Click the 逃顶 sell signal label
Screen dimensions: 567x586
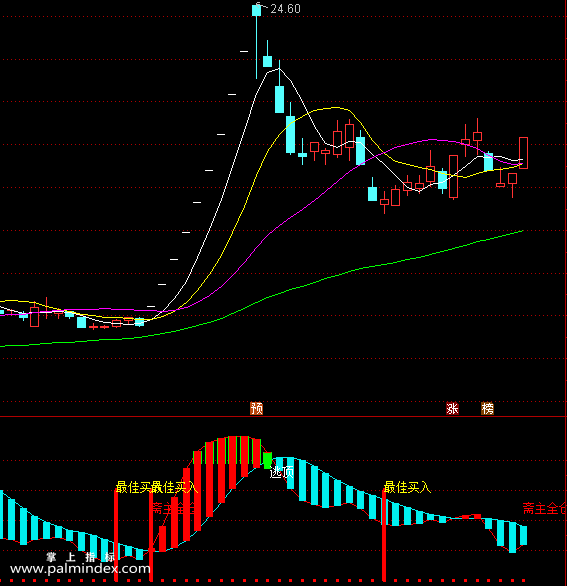[282, 472]
